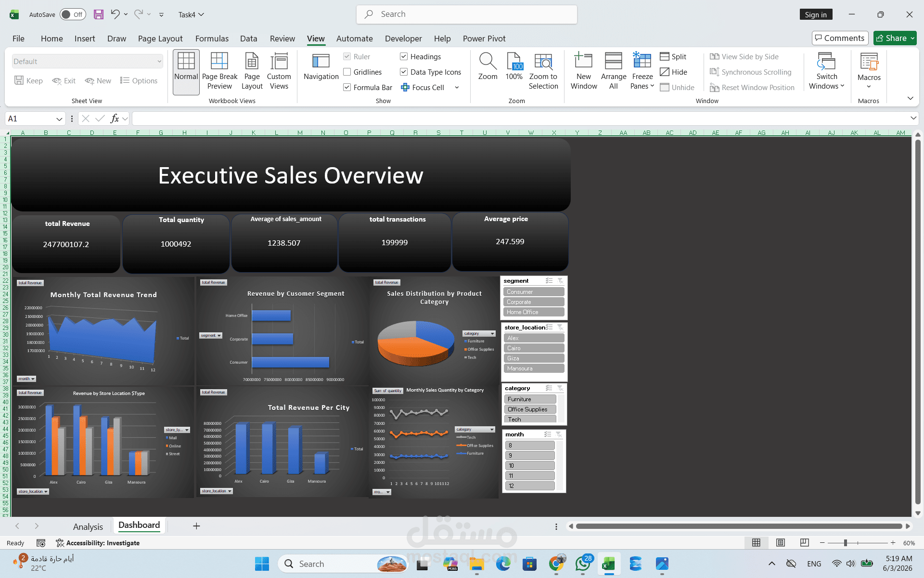The height and width of the screenshot is (578, 924).
Task: Select month 10 in month slicer
Action: click(530, 466)
